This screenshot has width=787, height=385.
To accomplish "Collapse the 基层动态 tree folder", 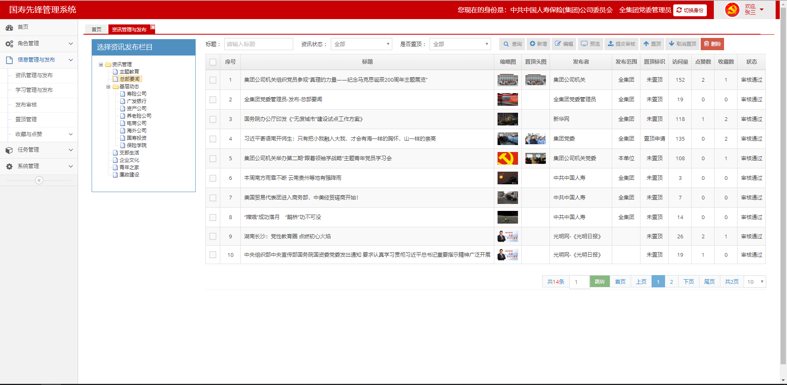I will click(x=108, y=86).
